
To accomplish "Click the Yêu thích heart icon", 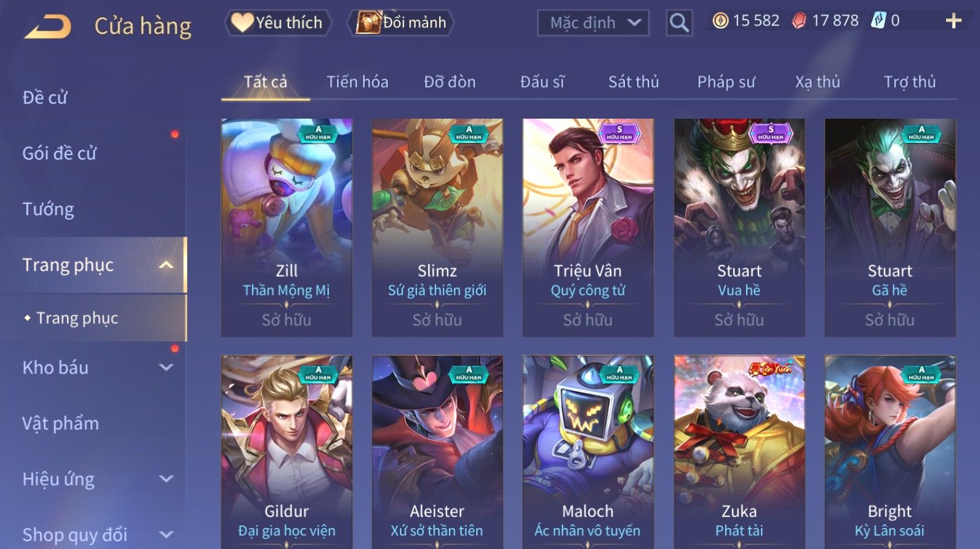I will coord(242,23).
